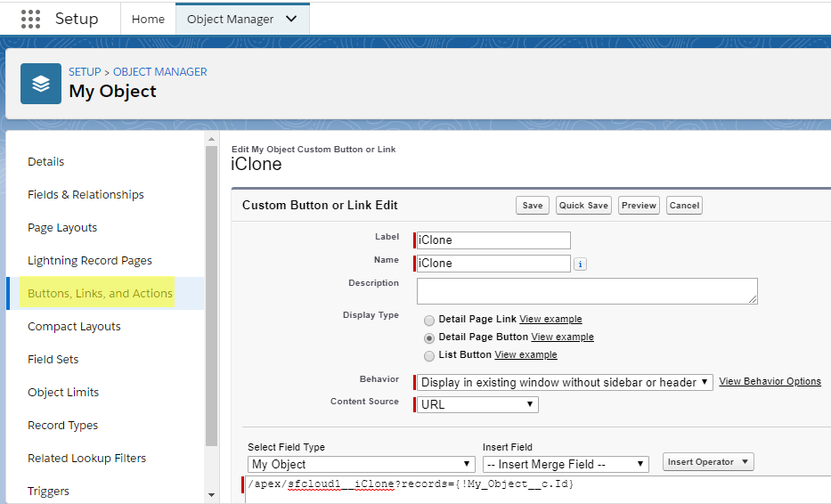Select List Button radio button
Image resolution: width=831 pixels, height=504 pixels.
click(429, 355)
